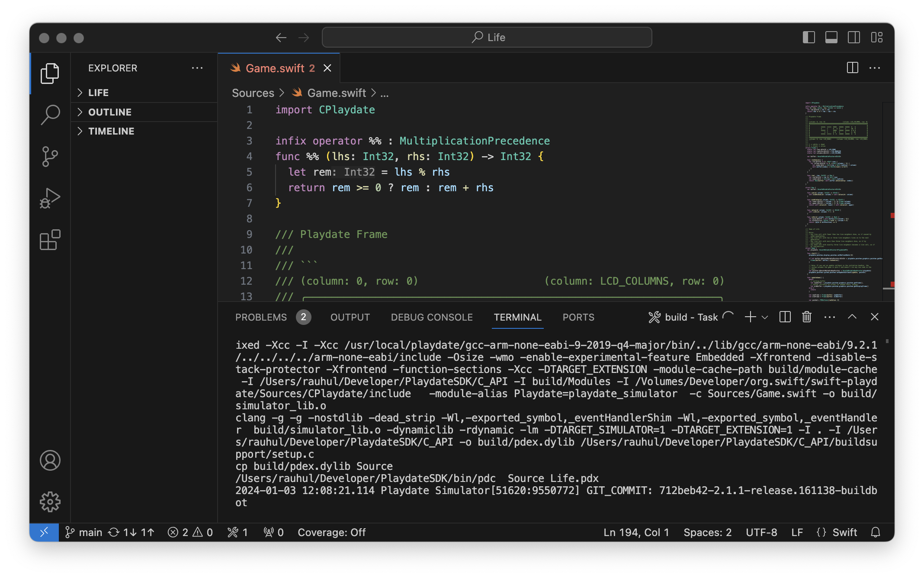
Task: Close the Game.swift editor tab
Action: 327,68
